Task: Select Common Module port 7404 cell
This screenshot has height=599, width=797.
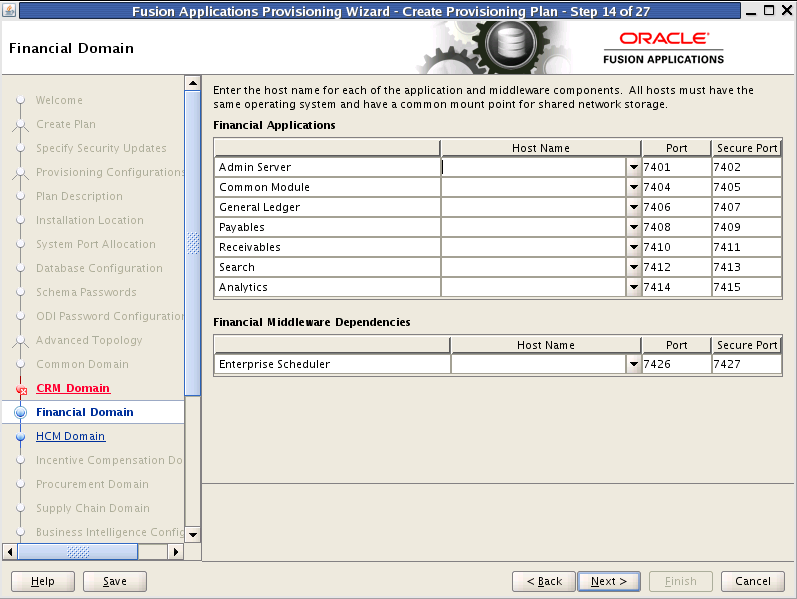Action: (x=677, y=187)
